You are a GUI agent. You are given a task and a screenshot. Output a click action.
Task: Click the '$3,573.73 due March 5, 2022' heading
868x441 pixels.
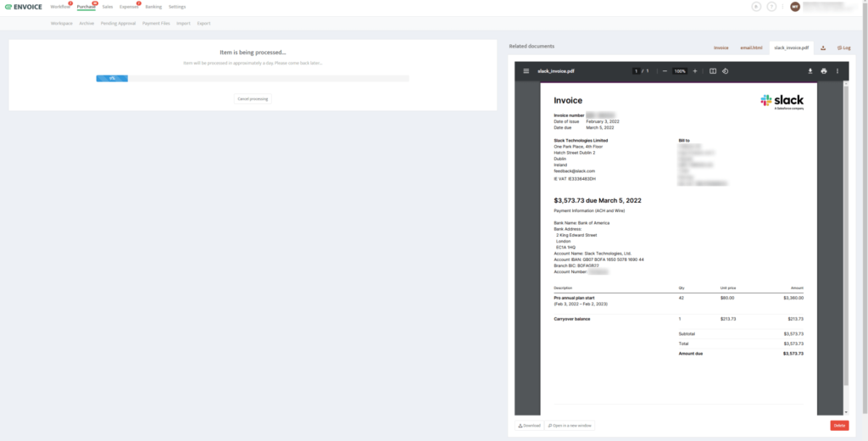[598, 200]
